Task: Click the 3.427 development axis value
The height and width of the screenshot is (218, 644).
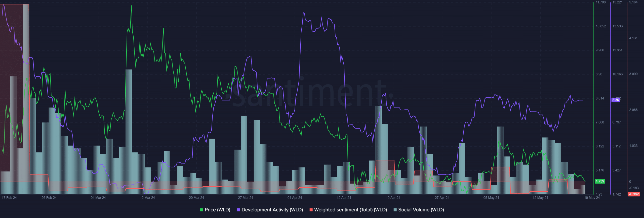Action: pos(617,170)
